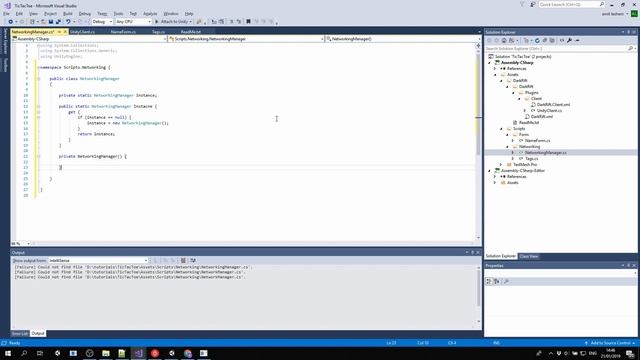640x360 pixels.
Task: Click the taskbar search magnifier
Action: click(24, 353)
